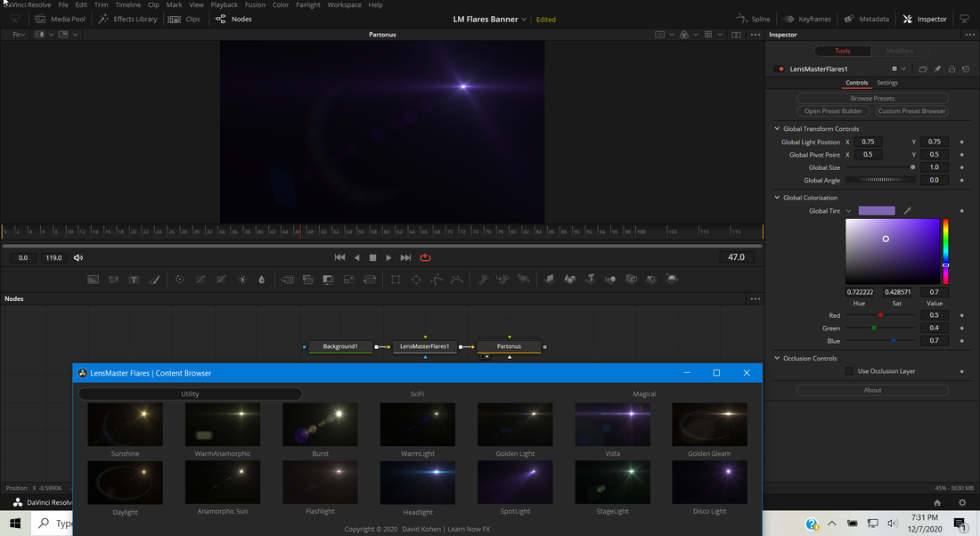
Task: Select the Paint brush tool icon
Action: pos(155,280)
